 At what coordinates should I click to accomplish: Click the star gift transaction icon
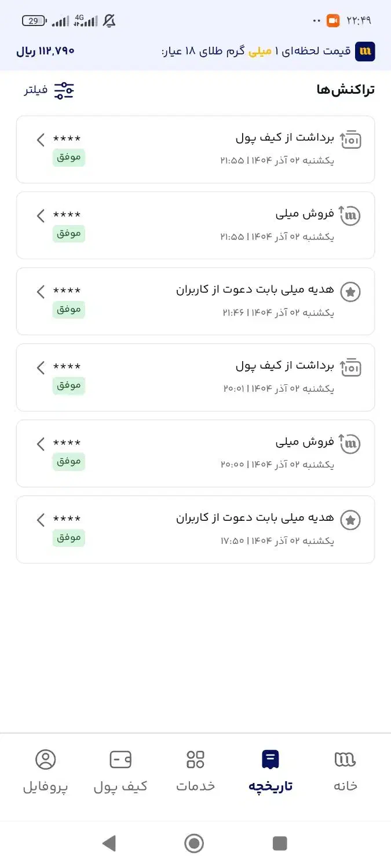350,292
